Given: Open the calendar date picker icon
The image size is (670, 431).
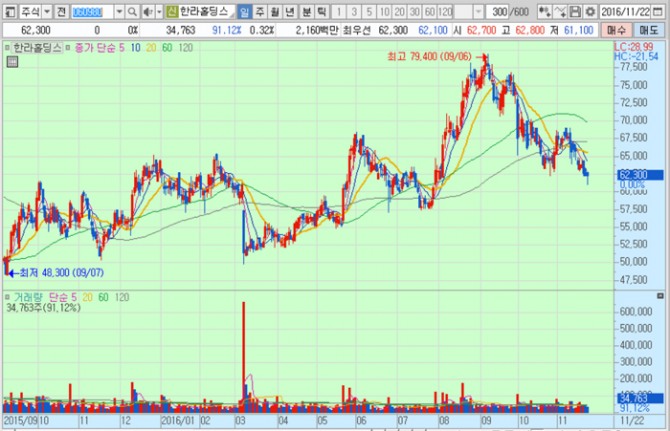Looking at the screenshot, I should pyautogui.click(x=661, y=11).
